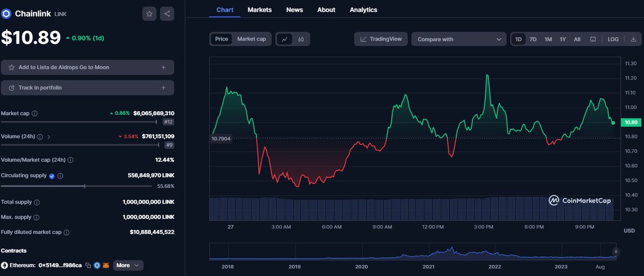Set chart range to 1M
The width and height of the screenshot is (644, 276).
tap(548, 39)
